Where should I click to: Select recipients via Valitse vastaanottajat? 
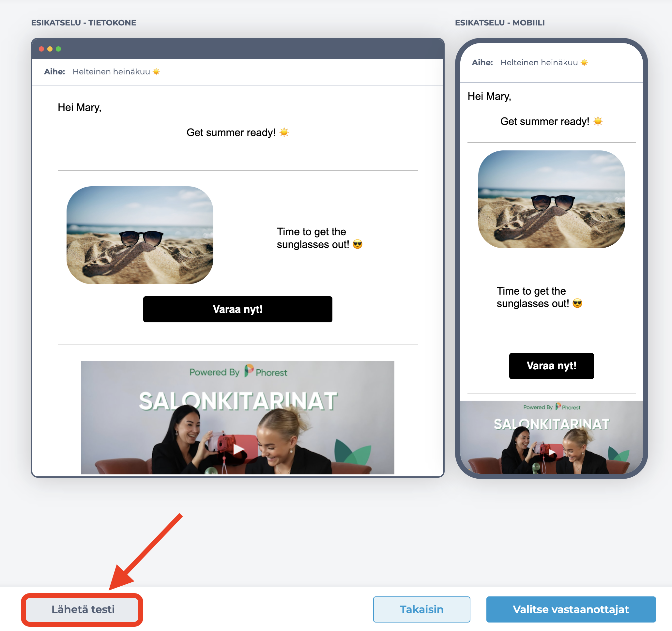pyautogui.click(x=571, y=609)
